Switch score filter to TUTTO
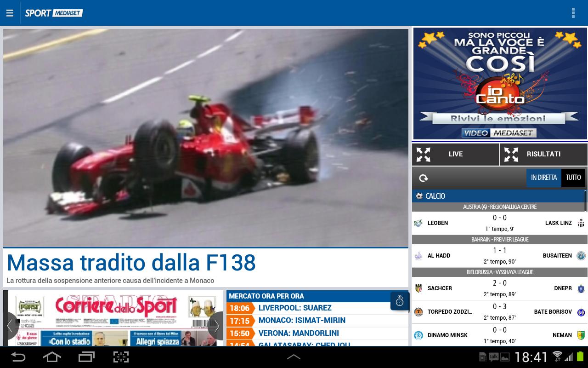 [x=573, y=178]
